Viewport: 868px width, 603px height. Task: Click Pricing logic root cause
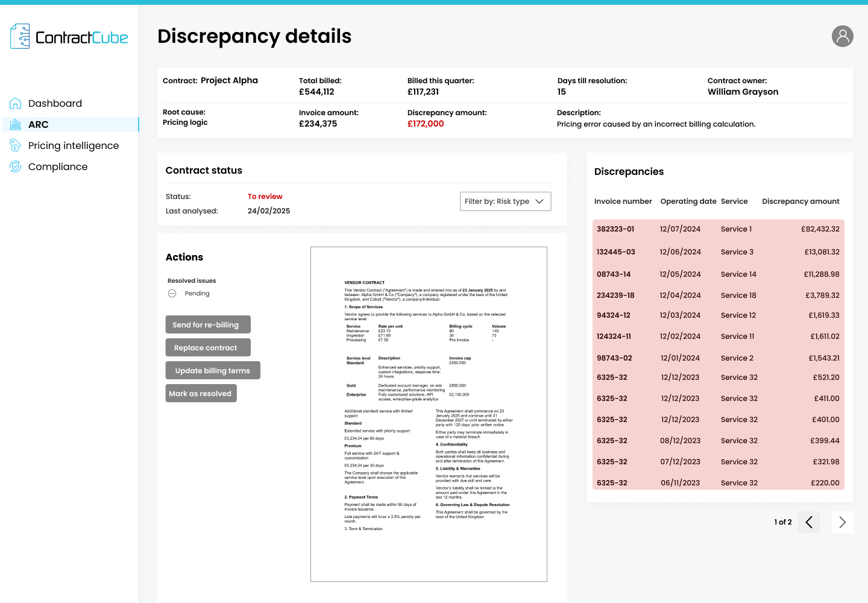tap(185, 122)
